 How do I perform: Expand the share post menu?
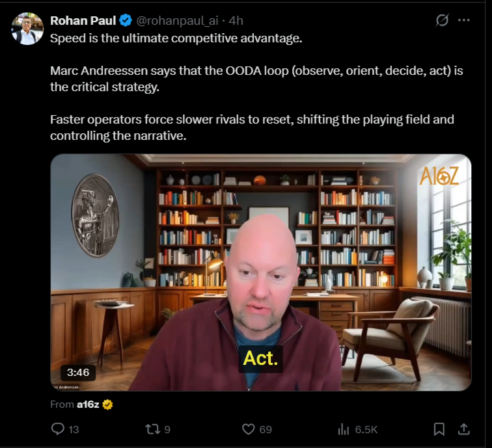(464, 429)
